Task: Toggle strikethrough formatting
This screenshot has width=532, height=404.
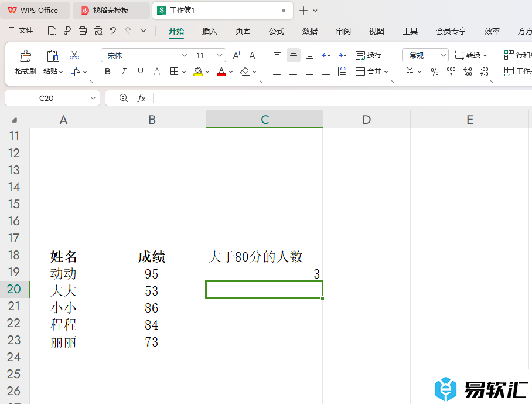Action: [157, 72]
